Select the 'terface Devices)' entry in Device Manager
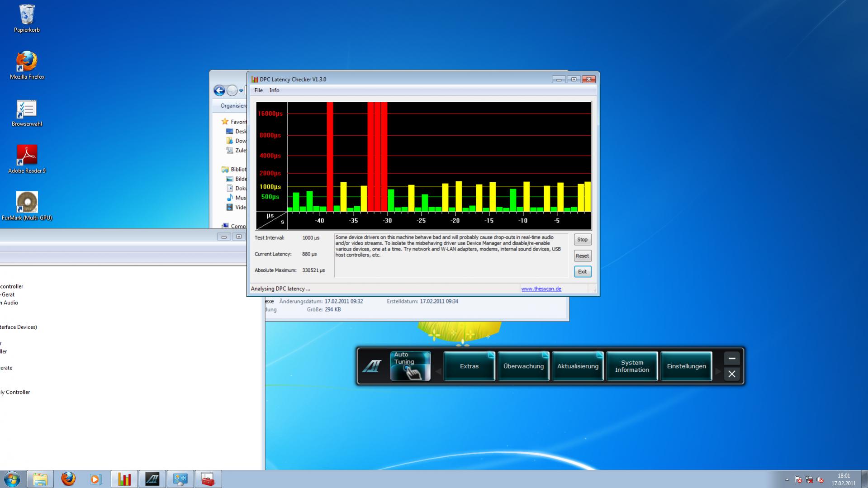This screenshot has height=488, width=868. 19,327
